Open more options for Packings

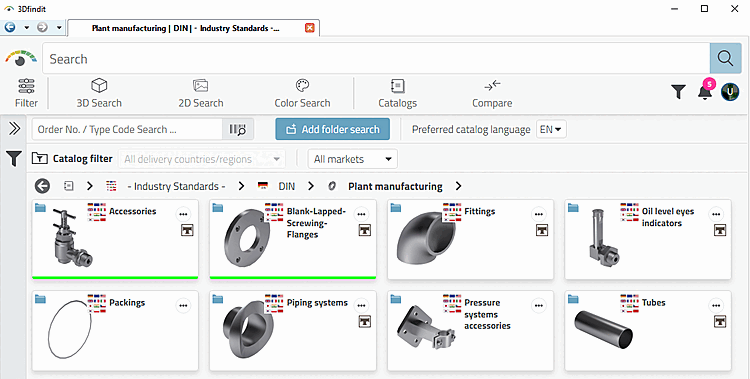tap(183, 305)
